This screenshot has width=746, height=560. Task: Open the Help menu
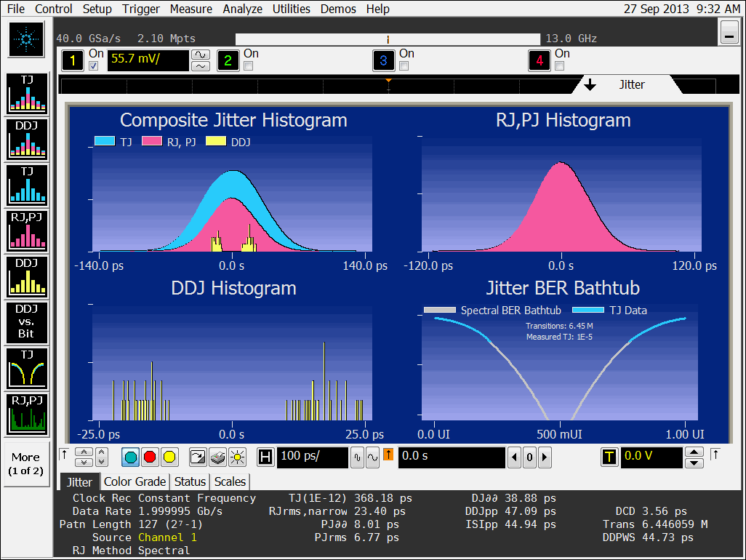(x=378, y=9)
